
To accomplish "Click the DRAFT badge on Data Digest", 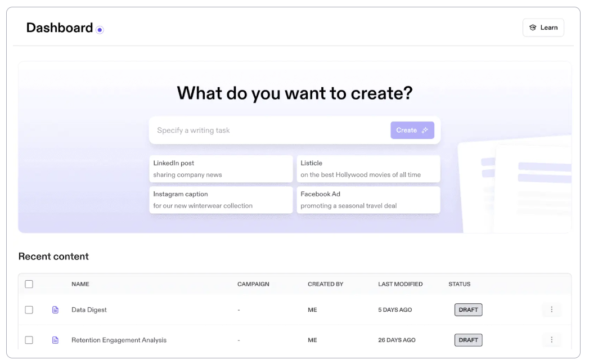I will tap(468, 309).
